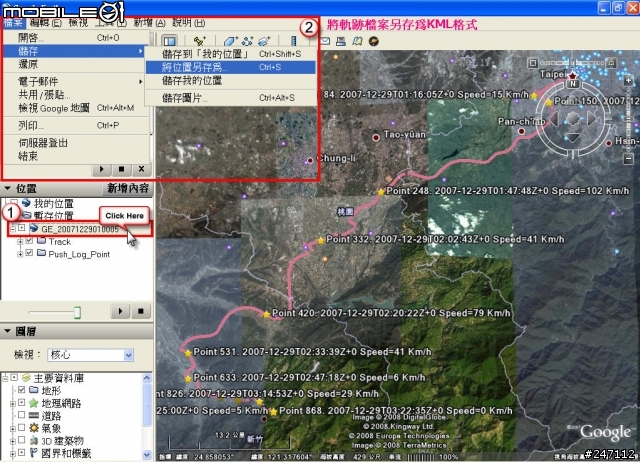Toggle the 地形 layer checkbox

point(22,390)
